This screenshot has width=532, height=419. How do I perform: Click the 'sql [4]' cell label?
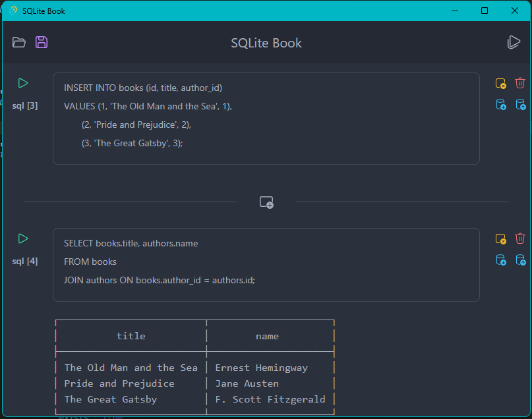25,262
